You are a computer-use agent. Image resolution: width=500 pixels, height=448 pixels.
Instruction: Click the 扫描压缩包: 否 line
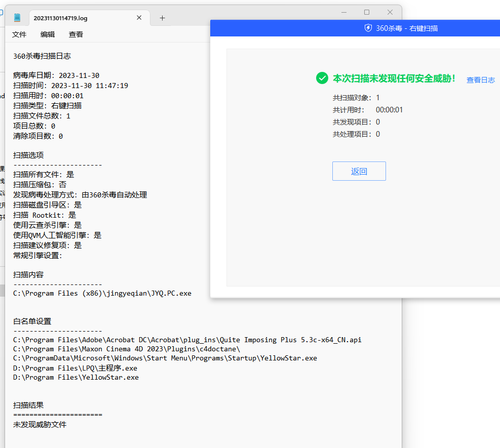[x=40, y=185]
